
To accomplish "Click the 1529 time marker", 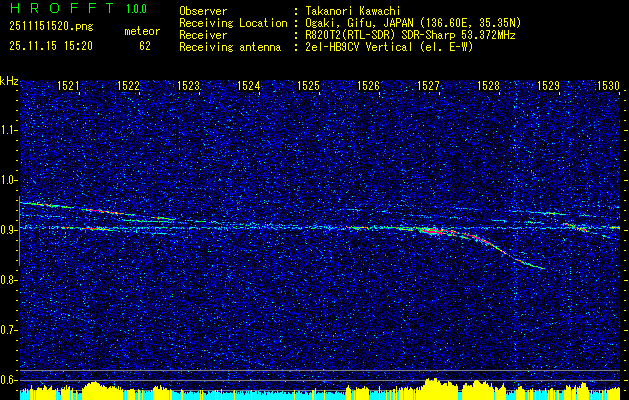I will click(548, 85).
